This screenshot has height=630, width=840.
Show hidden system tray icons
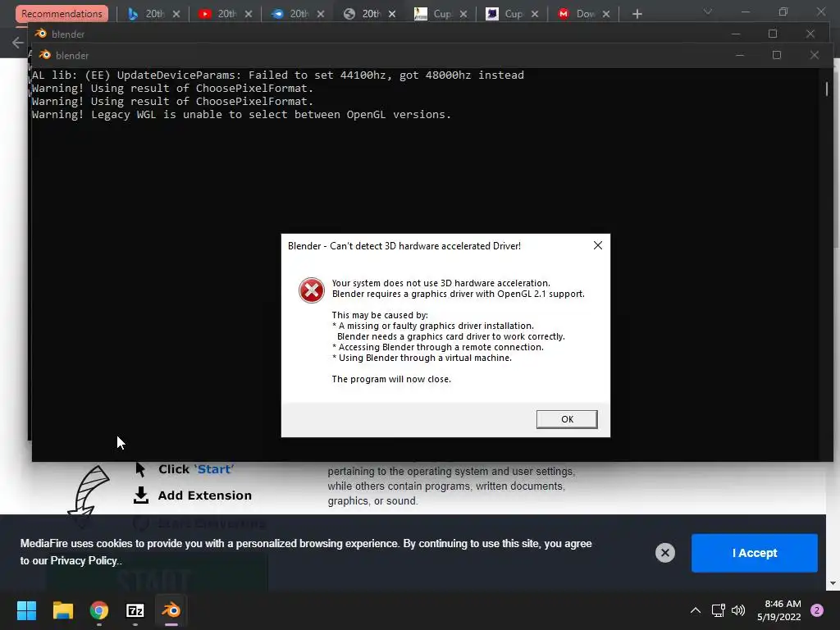696,610
